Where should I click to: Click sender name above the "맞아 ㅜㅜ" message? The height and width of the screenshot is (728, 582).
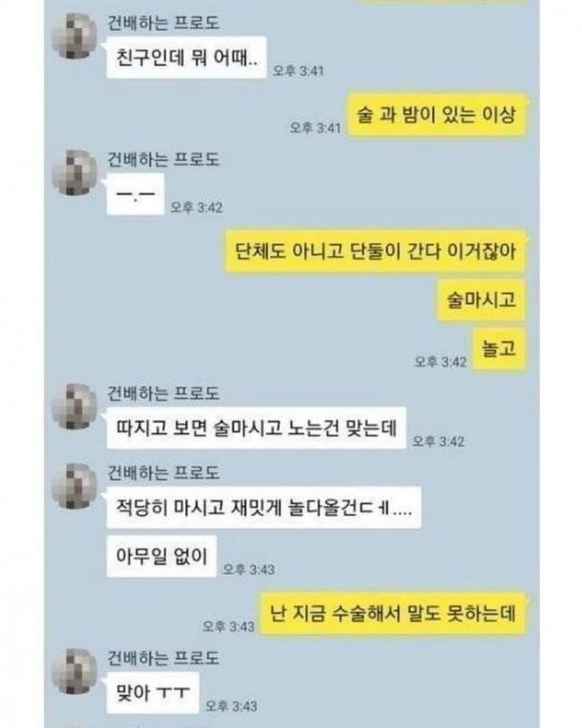163,658
